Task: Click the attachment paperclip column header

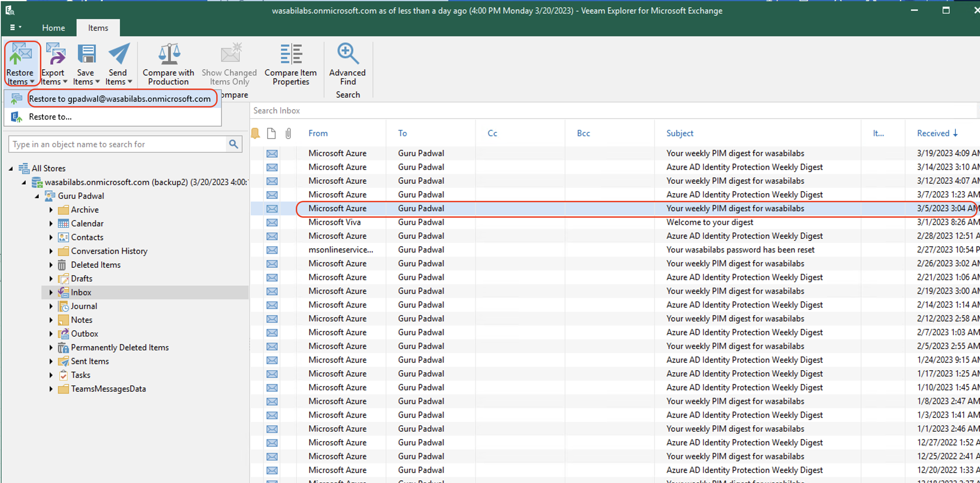Action: pyautogui.click(x=288, y=133)
